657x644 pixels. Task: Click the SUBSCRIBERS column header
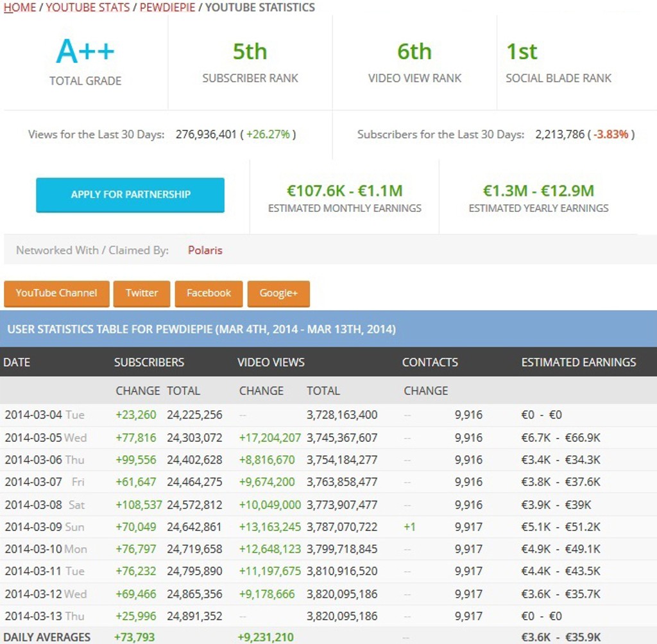pyautogui.click(x=149, y=362)
